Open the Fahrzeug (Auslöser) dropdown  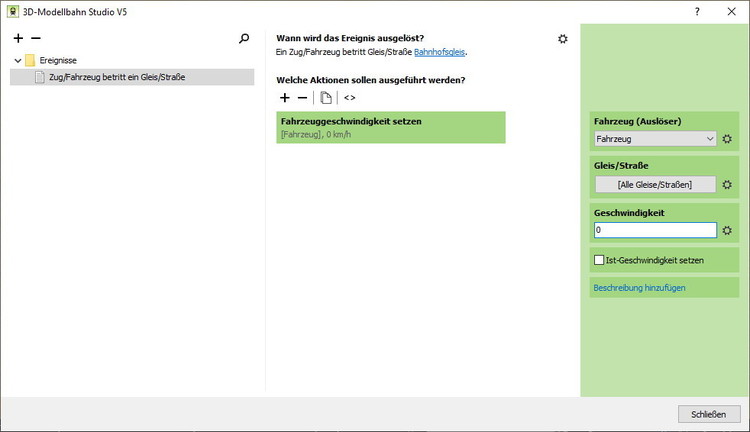[x=655, y=139]
